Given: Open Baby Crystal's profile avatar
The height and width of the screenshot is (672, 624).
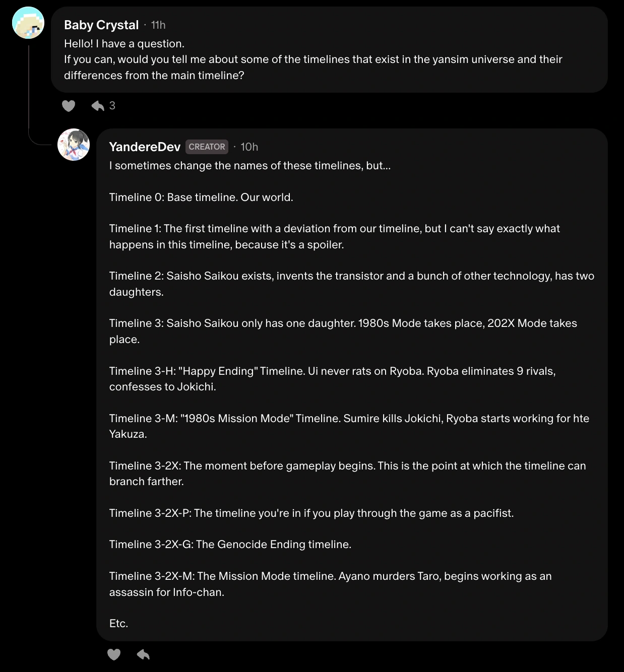Looking at the screenshot, I should (28, 23).
